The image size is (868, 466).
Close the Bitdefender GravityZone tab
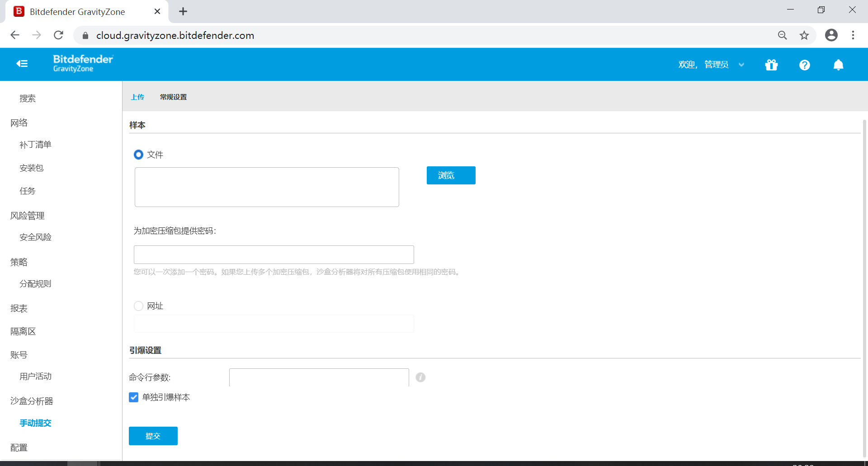coord(157,11)
